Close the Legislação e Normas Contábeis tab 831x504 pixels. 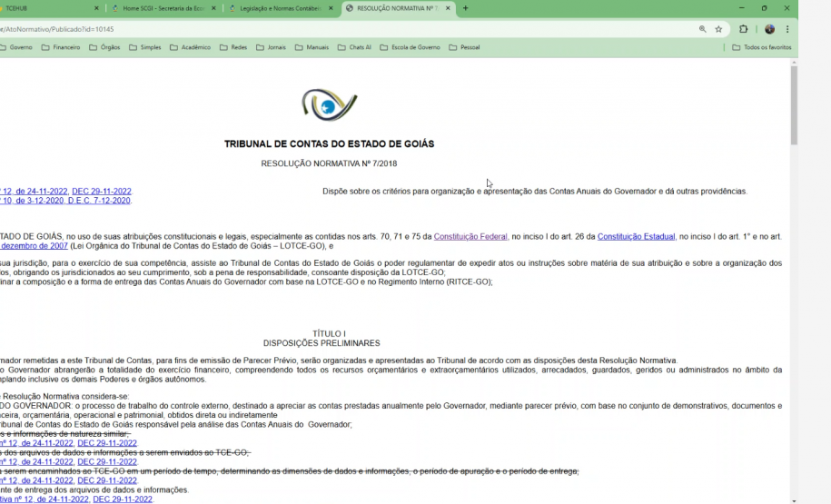point(331,8)
